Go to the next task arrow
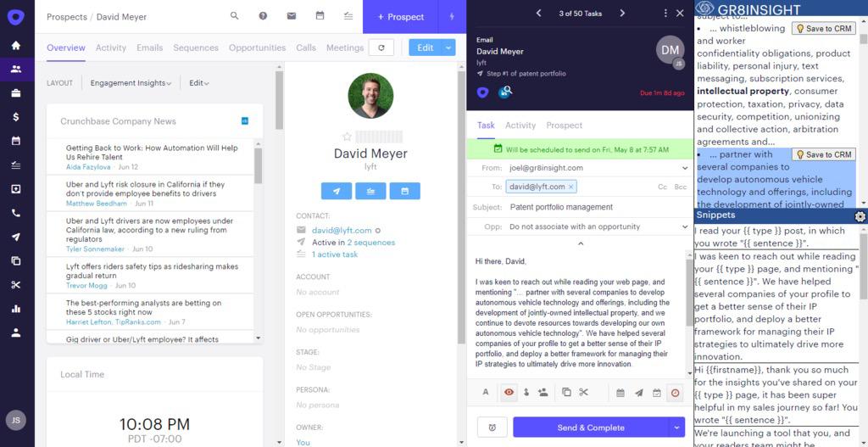 point(622,14)
